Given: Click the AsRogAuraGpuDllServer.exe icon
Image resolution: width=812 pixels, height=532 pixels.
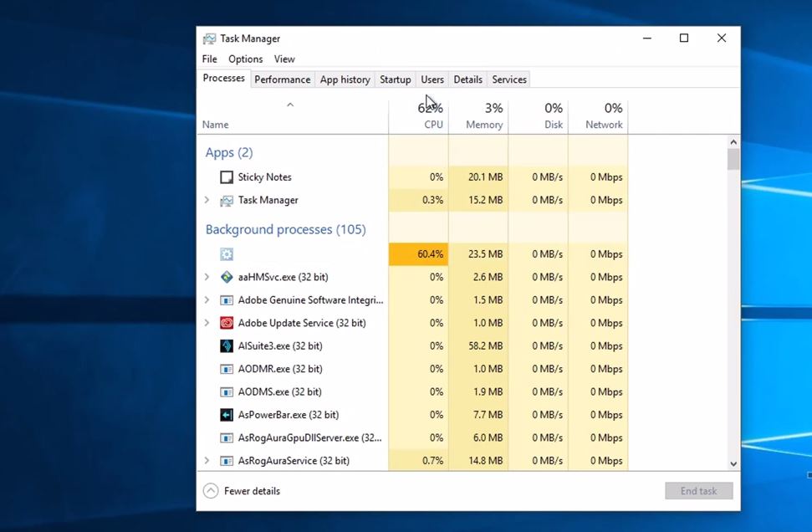Looking at the screenshot, I should coord(227,437).
